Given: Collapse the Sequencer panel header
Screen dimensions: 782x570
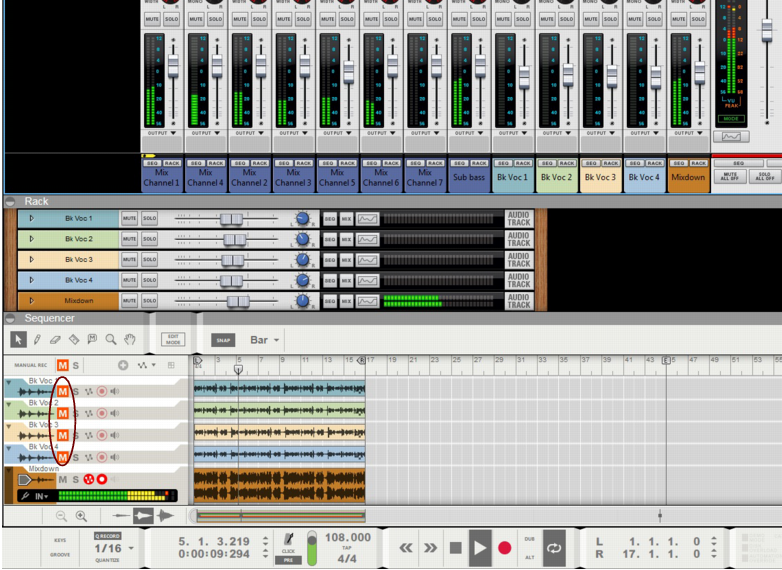Looking at the screenshot, I should pyautogui.click(x=10, y=318).
